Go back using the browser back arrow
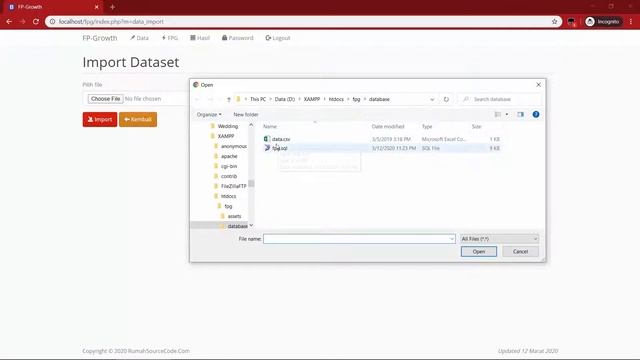This screenshot has height=360, width=640. click(x=9, y=22)
